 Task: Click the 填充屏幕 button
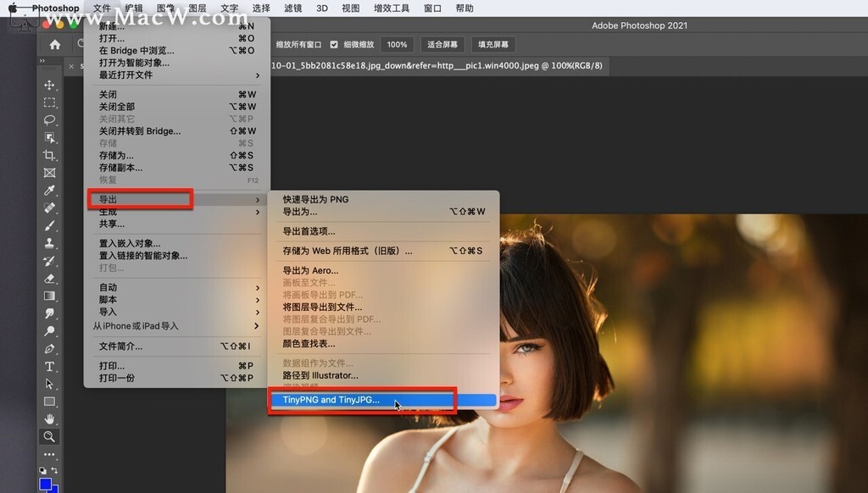point(493,44)
